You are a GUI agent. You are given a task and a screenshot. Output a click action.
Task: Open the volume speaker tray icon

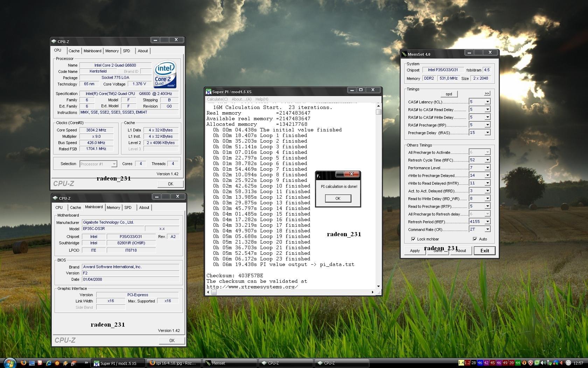[543, 363]
